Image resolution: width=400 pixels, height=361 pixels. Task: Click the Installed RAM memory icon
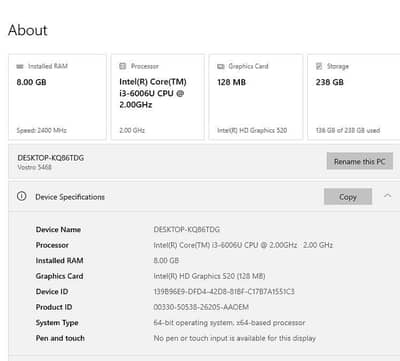click(x=20, y=66)
